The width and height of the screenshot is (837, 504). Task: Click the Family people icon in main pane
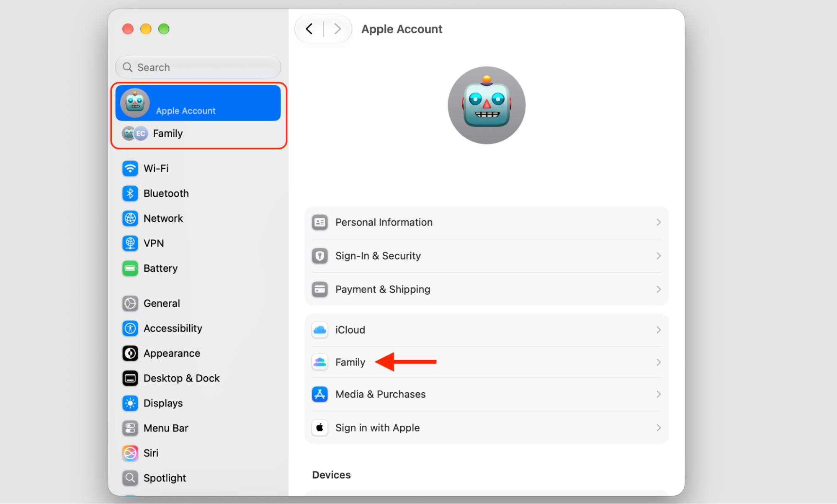pos(320,362)
